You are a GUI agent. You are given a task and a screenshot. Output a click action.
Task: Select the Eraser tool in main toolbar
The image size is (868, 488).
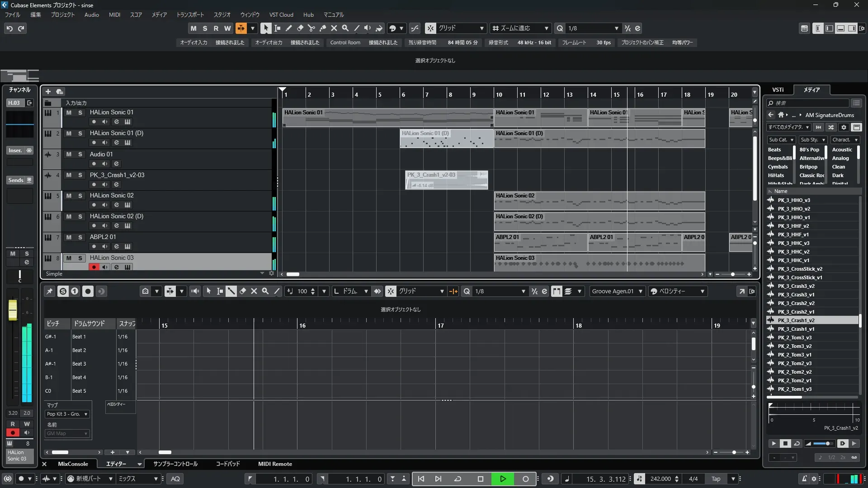click(300, 28)
